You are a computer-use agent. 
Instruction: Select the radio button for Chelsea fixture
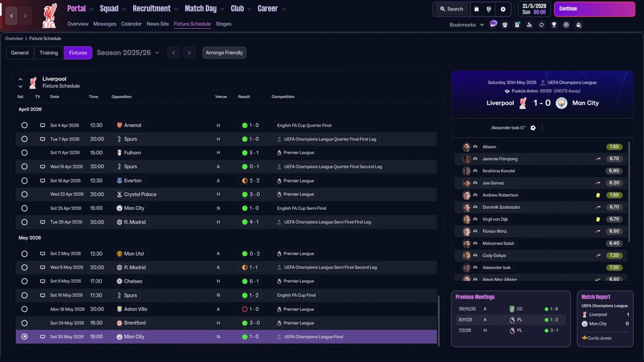24,281
